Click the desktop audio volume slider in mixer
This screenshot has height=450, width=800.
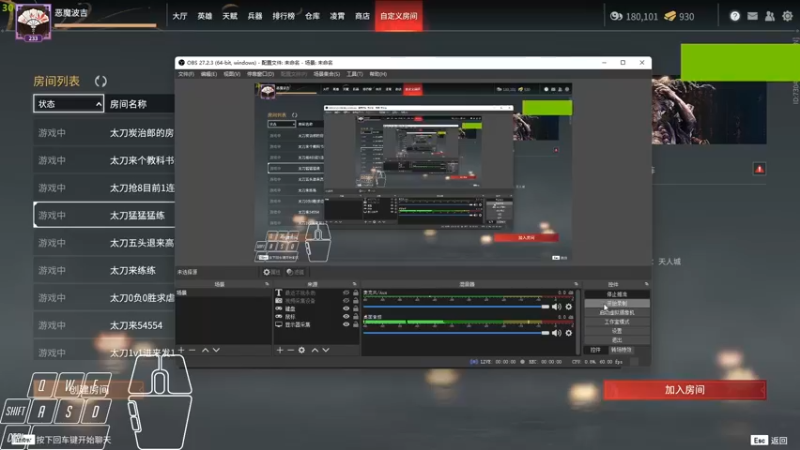[456, 333]
